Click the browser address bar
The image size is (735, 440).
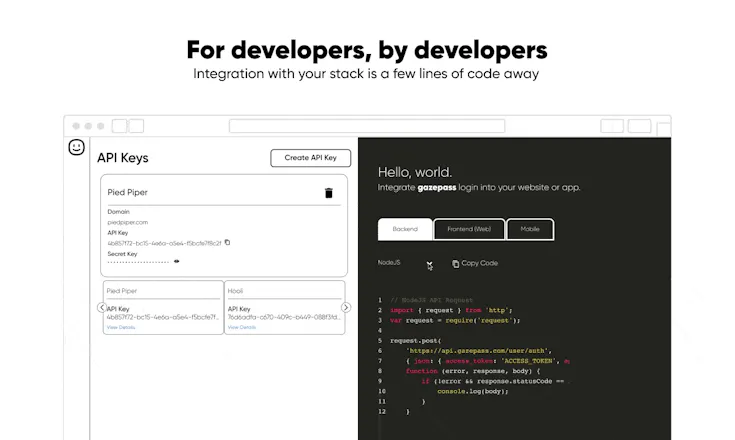pyautogui.click(x=367, y=126)
